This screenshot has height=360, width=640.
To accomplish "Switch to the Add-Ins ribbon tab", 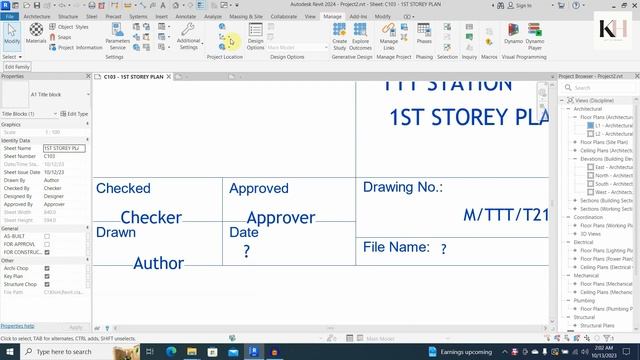I will pyautogui.click(x=358, y=16).
